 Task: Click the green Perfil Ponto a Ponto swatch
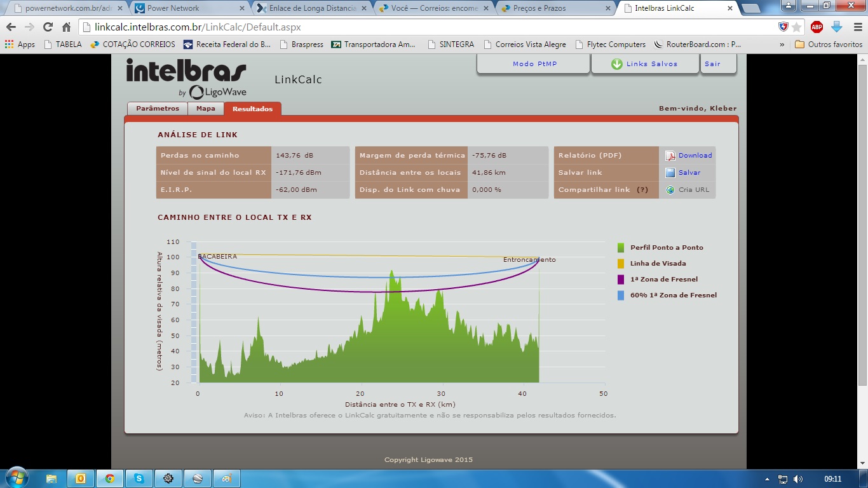621,248
